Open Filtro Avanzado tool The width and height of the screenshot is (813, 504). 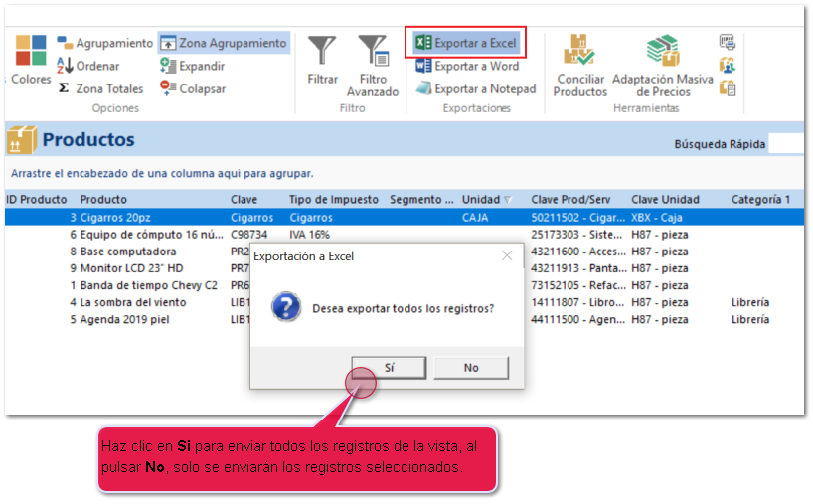click(373, 66)
